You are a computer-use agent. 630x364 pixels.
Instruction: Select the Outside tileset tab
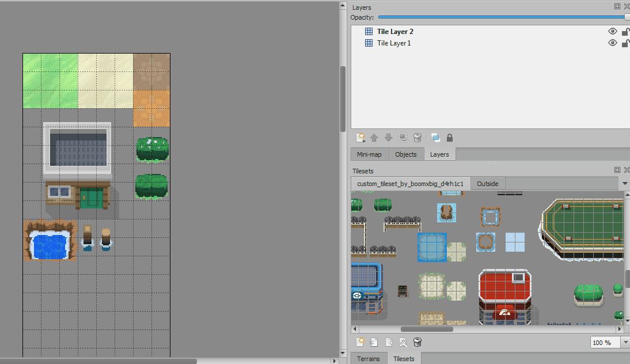tap(487, 184)
